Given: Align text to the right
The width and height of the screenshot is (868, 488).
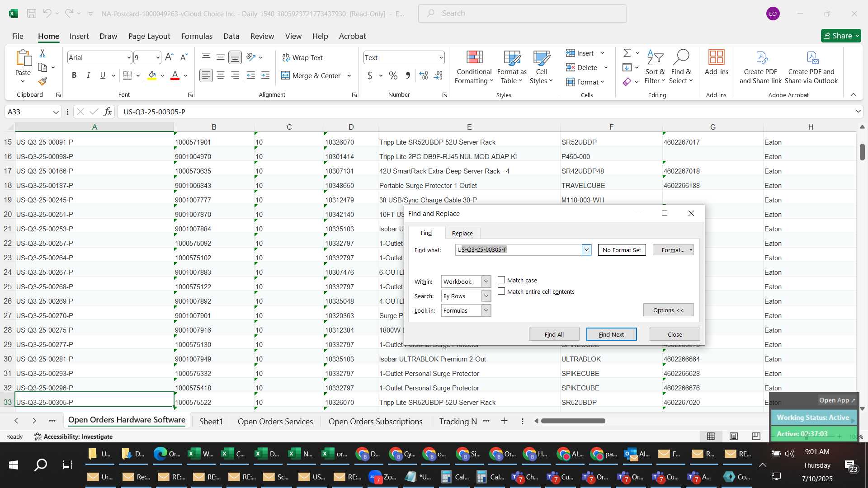Looking at the screenshot, I should coord(235,75).
